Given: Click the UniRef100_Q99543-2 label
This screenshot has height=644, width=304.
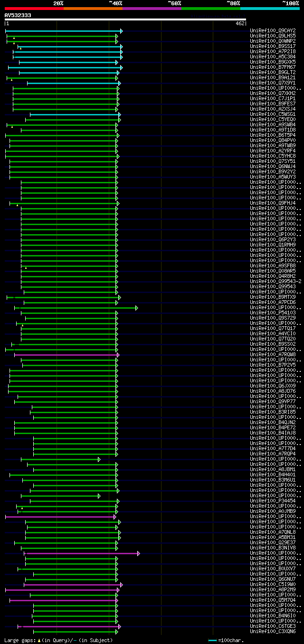Looking at the screenshot, I should 275,282.
